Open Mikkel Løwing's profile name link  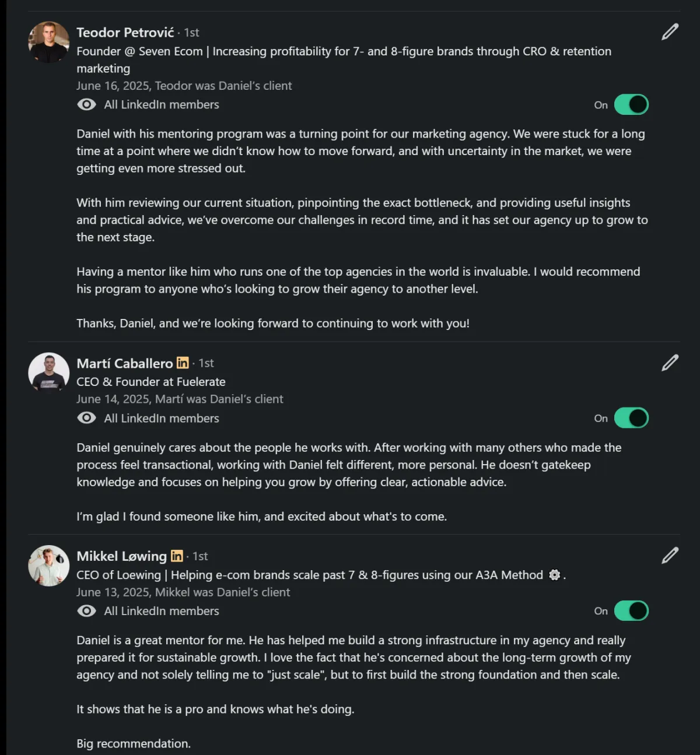click(x=121, y=556)
